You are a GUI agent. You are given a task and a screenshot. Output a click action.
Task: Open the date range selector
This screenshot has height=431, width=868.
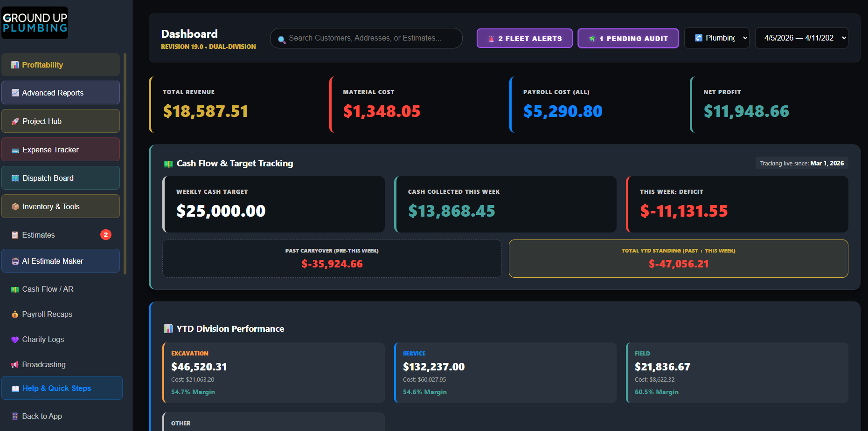coord(801,38)
